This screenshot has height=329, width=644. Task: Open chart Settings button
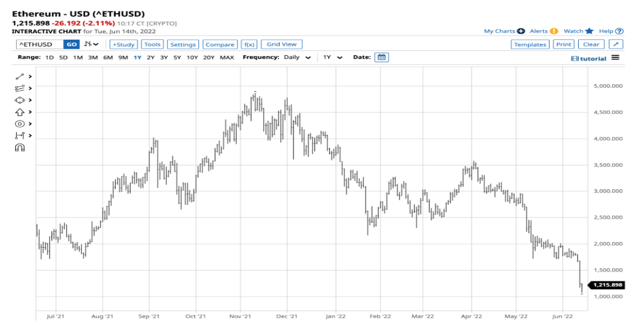pos(183,44)
